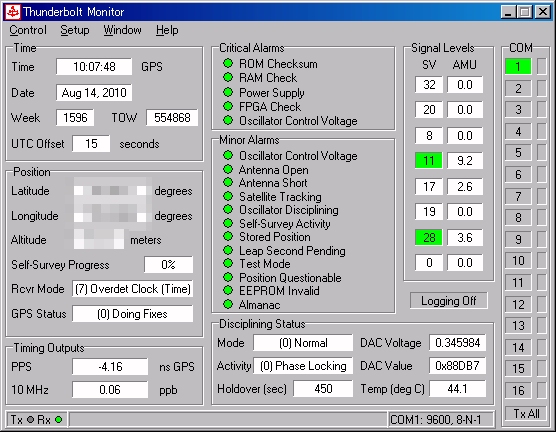Select COM port 1

518,66
